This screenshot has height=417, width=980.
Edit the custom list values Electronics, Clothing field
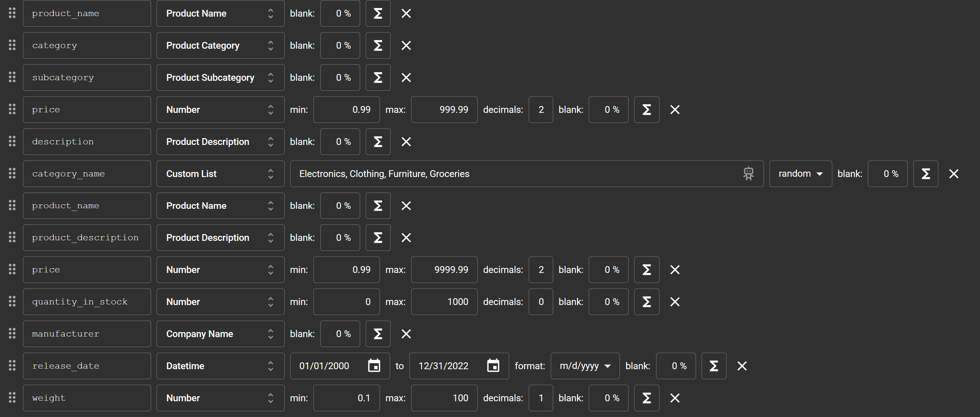[513, 174]
